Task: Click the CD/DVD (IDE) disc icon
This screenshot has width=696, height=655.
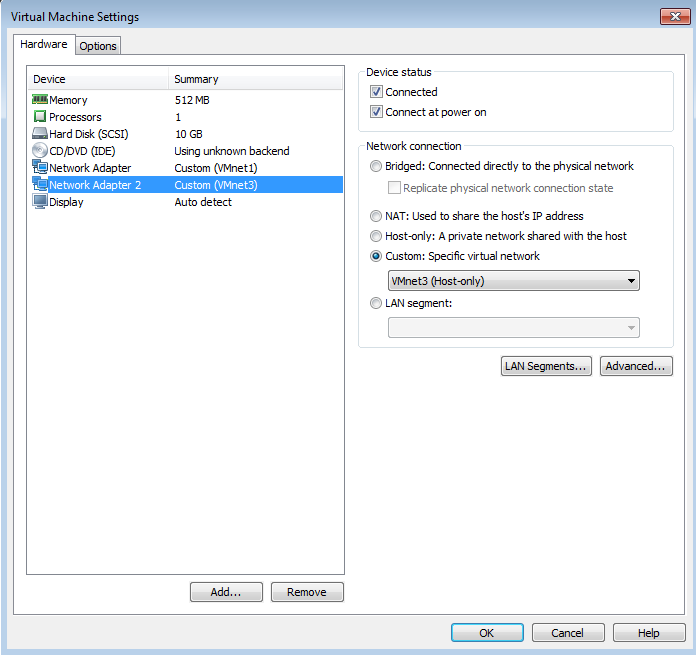Action: (x=40, y=151)
